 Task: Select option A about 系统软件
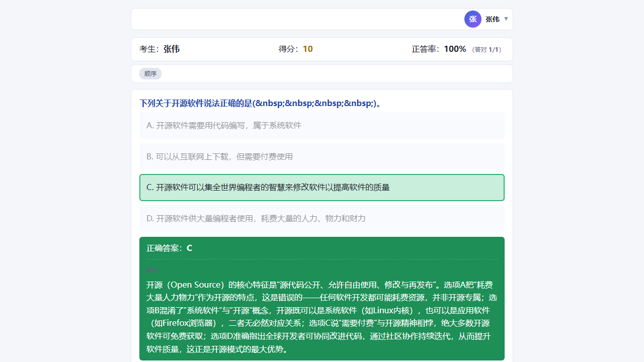click(322, 126)
